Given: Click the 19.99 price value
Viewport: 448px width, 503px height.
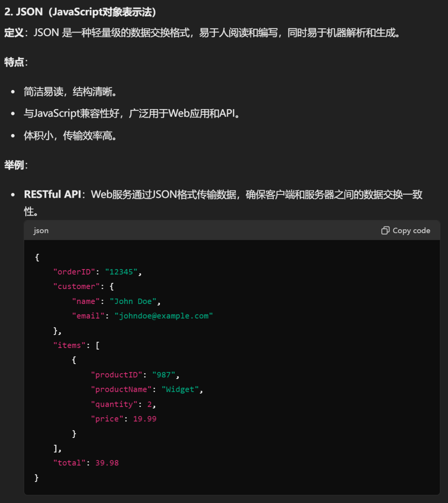Looking at the screenshot, I should pyautogui.click(x=145, y=419).
